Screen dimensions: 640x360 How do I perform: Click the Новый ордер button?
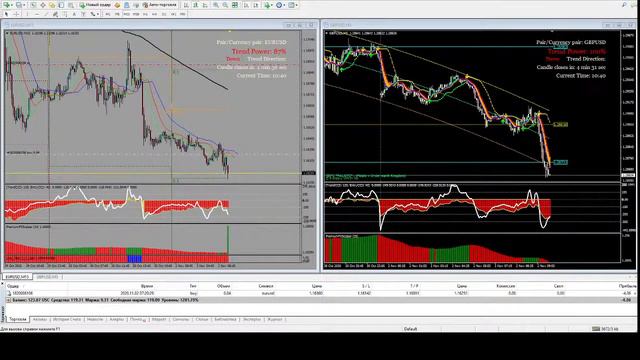95,5
